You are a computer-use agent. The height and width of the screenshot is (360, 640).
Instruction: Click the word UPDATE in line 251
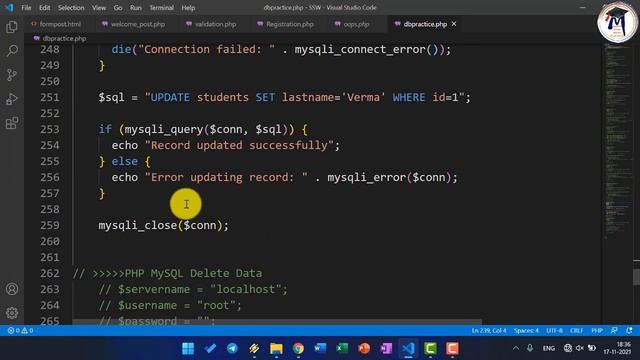170,97
